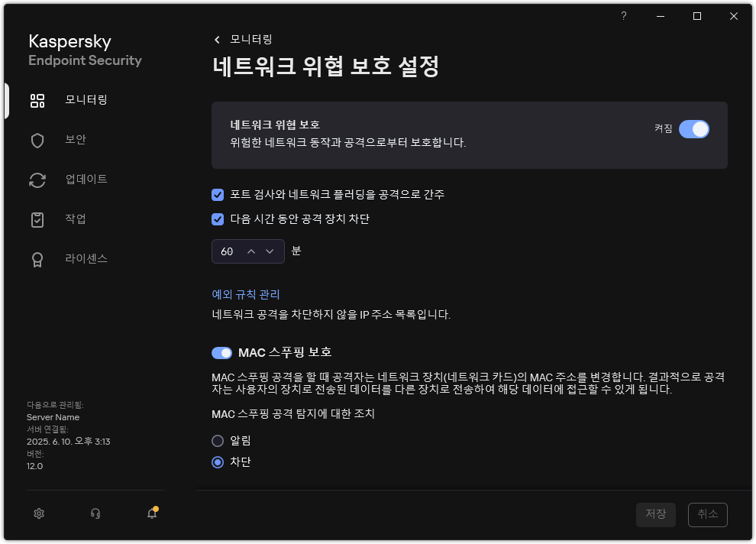
Task: Select 차단 for MAC spoofing action
Action: 218,461
